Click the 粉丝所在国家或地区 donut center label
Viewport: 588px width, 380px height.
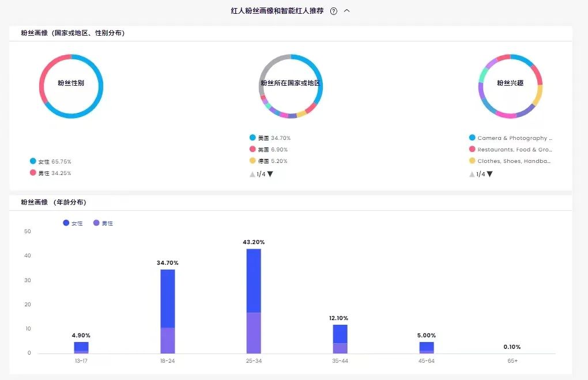click(x=291, y=83)
